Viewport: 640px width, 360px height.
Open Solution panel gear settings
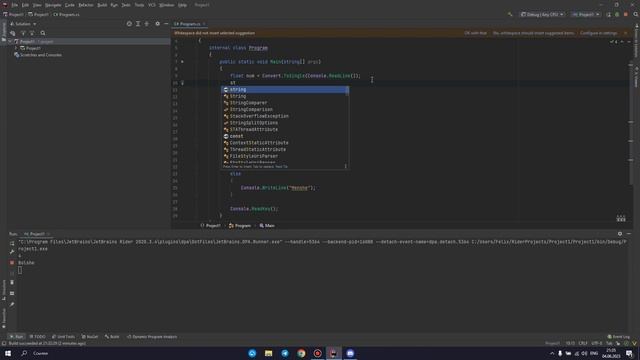(x=158, y=24)
